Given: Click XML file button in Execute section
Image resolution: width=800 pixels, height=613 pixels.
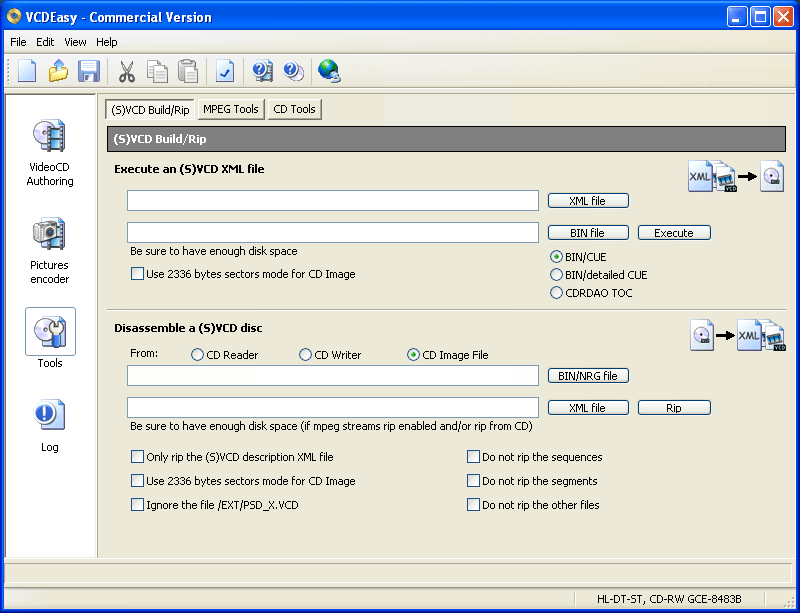Looking at the screenshot, I should [588, 201].
